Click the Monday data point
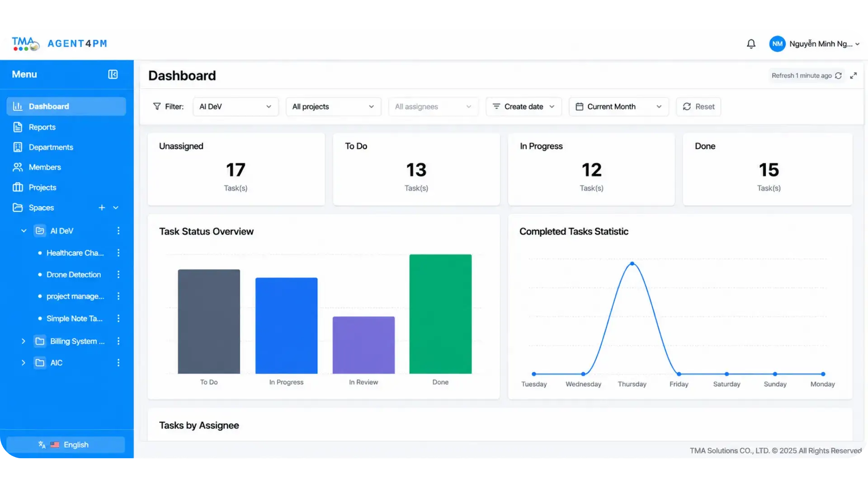This screenshot has width=868, height=488. pos(823,374)
